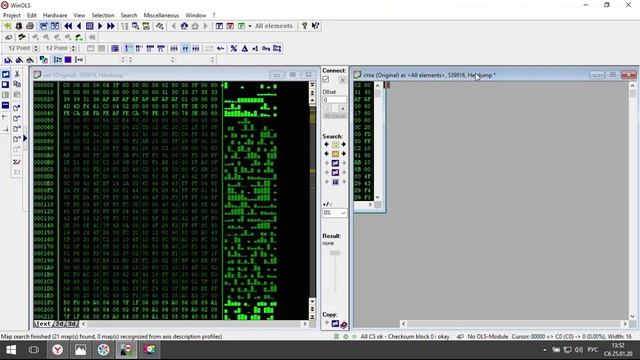Click the delta difference icon
The height and width of the screenshot is (360, 640).
(244, 48)
